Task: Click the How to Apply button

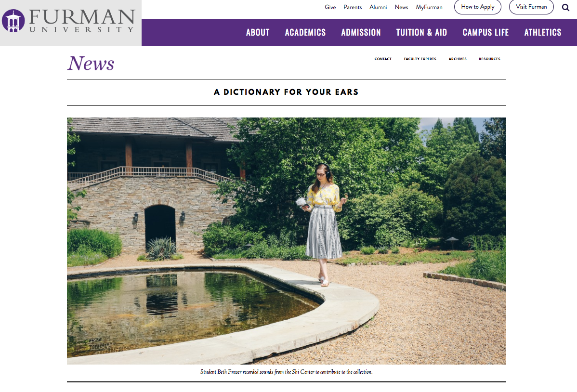Action: pos(478,7)
